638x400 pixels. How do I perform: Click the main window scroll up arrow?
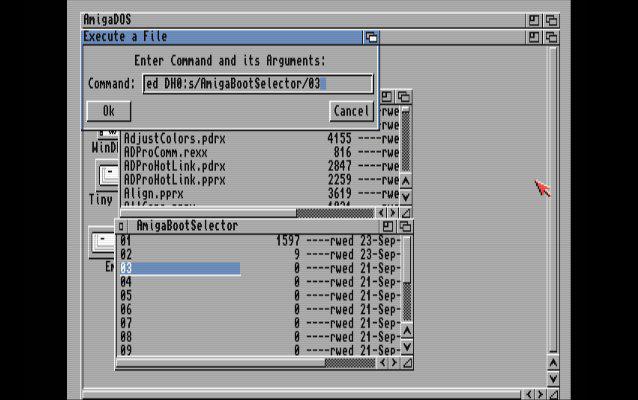pos(553,363)
